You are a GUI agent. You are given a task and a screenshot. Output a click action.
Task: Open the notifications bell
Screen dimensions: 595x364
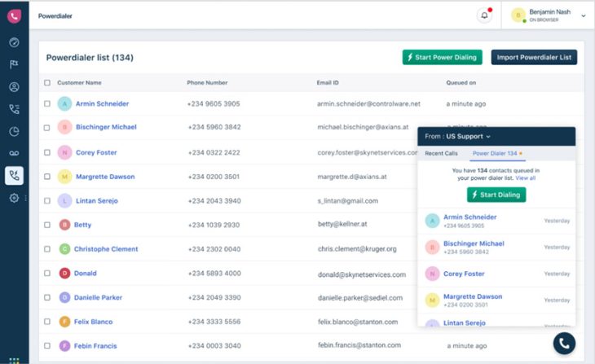click(x=485, y=15)
